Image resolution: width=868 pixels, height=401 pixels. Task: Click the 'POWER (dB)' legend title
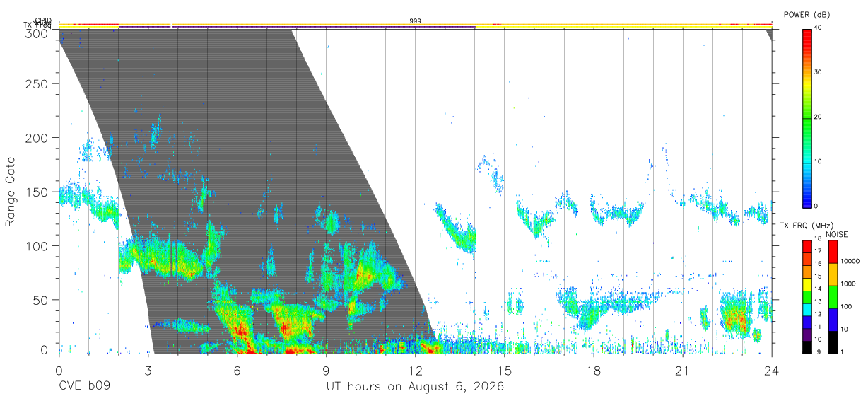807,14
